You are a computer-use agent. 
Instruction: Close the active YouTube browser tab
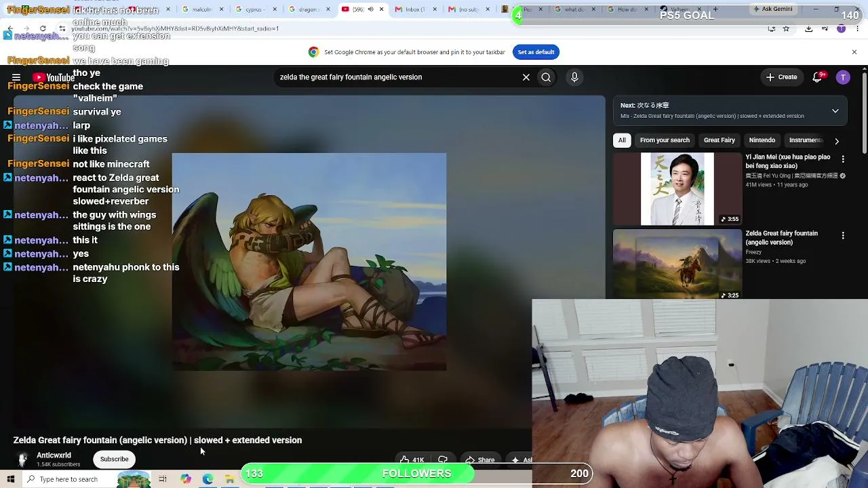click(381, 9)
